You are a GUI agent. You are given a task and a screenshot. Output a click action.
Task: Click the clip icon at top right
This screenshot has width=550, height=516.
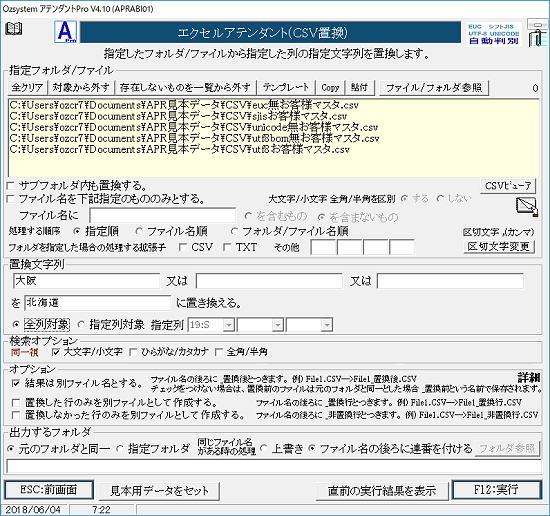[x=537, y=34]
